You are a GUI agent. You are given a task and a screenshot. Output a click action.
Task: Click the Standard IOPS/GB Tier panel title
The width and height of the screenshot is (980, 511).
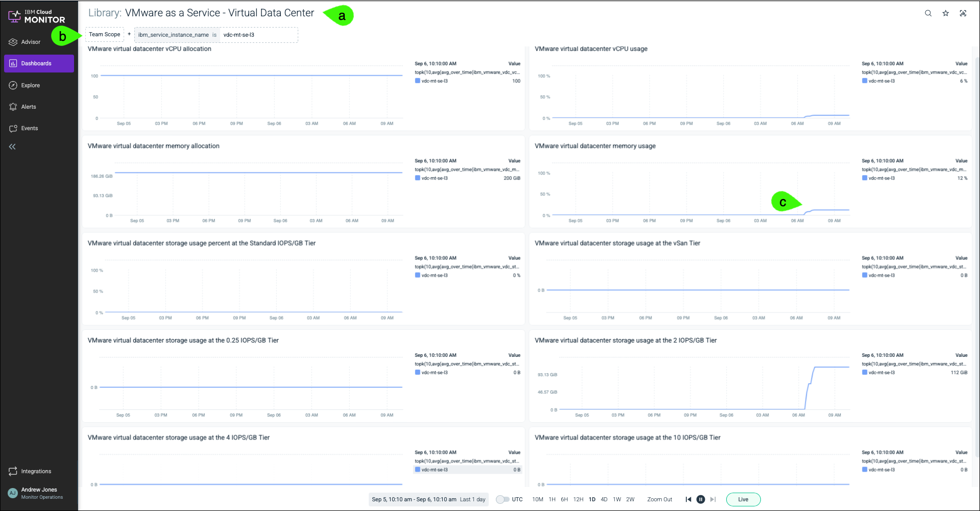click(201, 243)
